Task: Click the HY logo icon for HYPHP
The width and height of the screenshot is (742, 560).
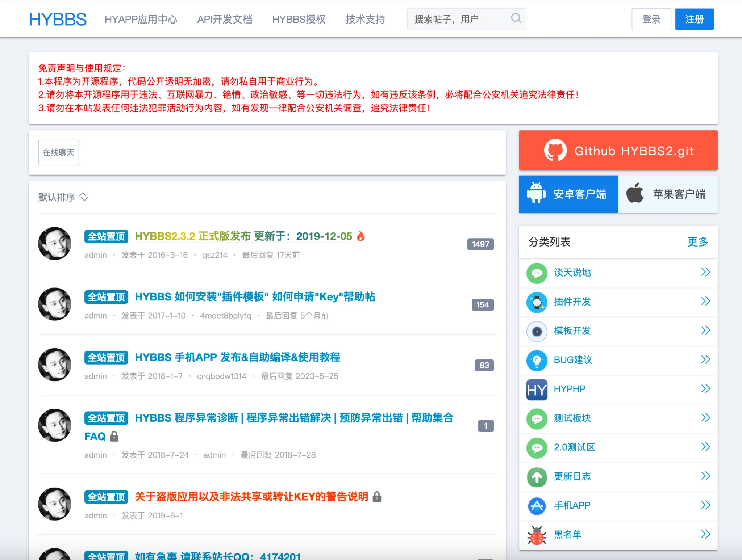Action: [x=537, y=390]
